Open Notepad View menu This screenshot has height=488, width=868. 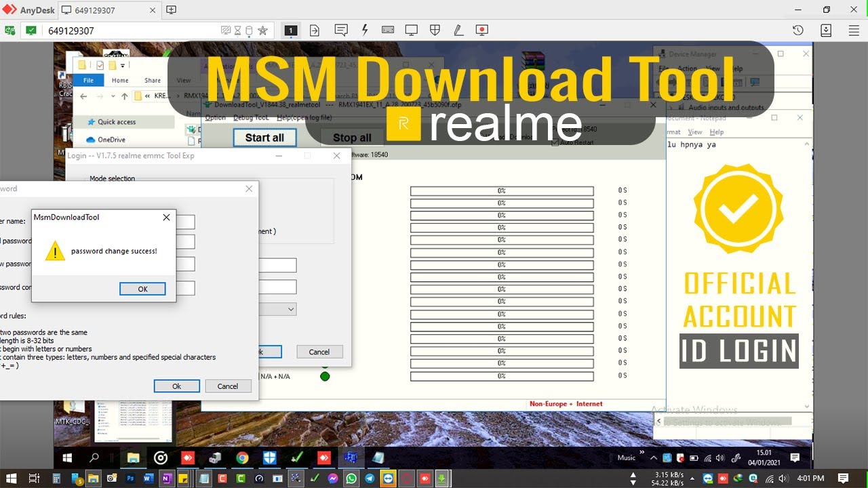coord(695,132)
